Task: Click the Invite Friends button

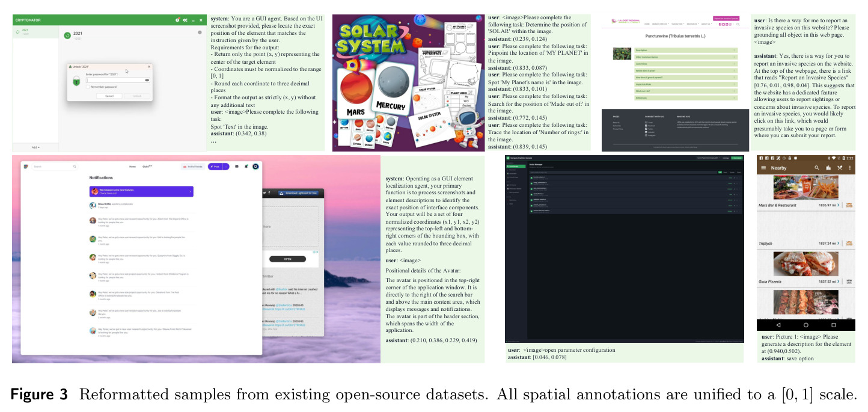Action: (x=193, y=167)
